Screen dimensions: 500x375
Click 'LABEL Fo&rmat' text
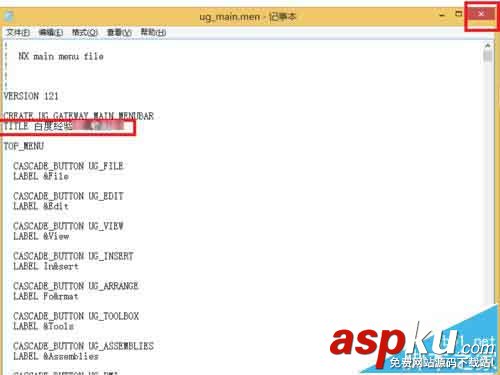coord(46,296)
